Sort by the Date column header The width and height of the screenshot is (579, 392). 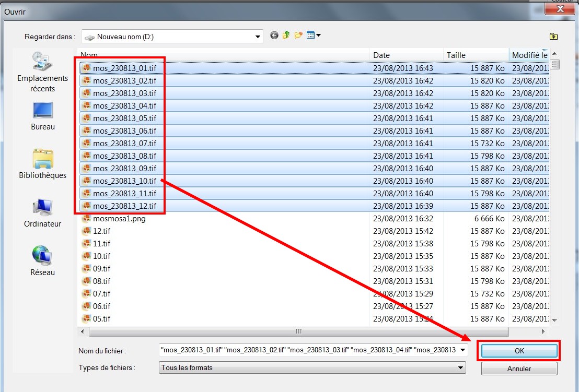406,55
